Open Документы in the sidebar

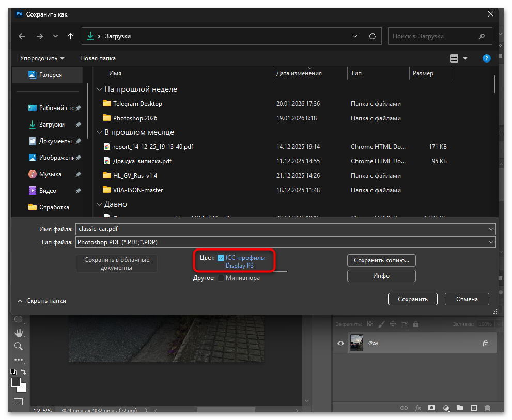55,141
